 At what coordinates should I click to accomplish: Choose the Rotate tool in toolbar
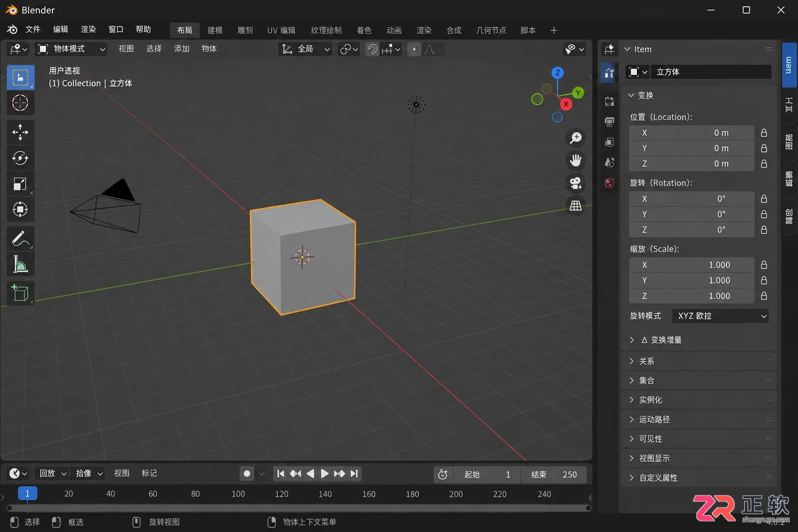pos(21,158)
